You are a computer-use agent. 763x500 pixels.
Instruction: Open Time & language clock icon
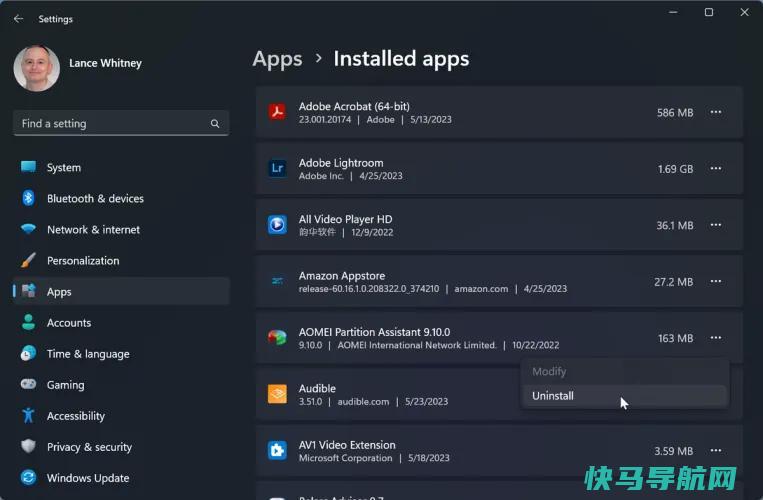(x=28, y=353)
